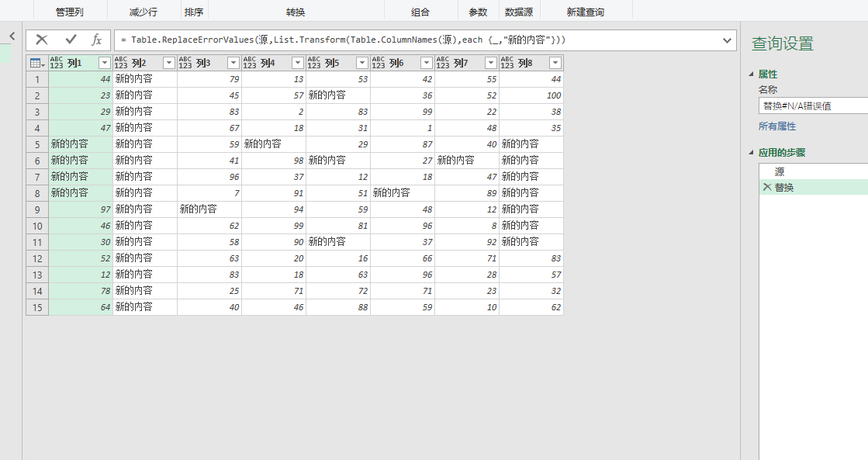Image resolution: width=868 pixels, height=460 pixels.
Task: Commit the formula using the checkmark icon
Action: (71, 40)
